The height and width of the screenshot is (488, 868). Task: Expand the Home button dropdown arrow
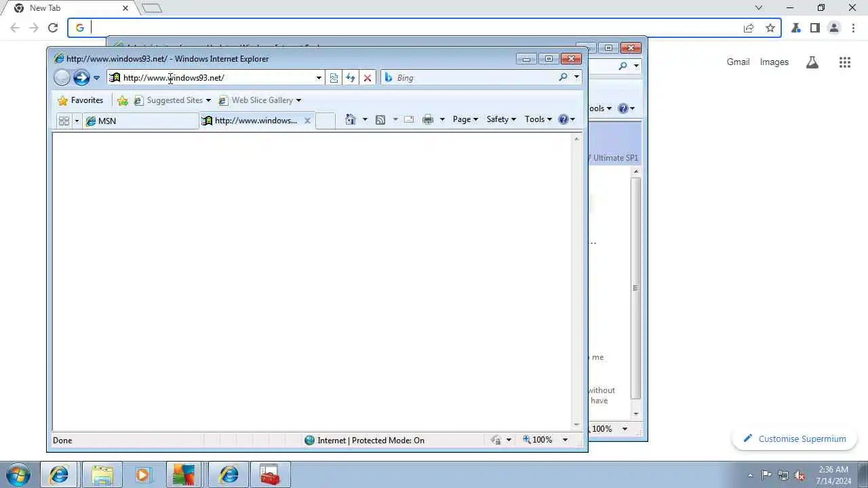click(365, 119)
